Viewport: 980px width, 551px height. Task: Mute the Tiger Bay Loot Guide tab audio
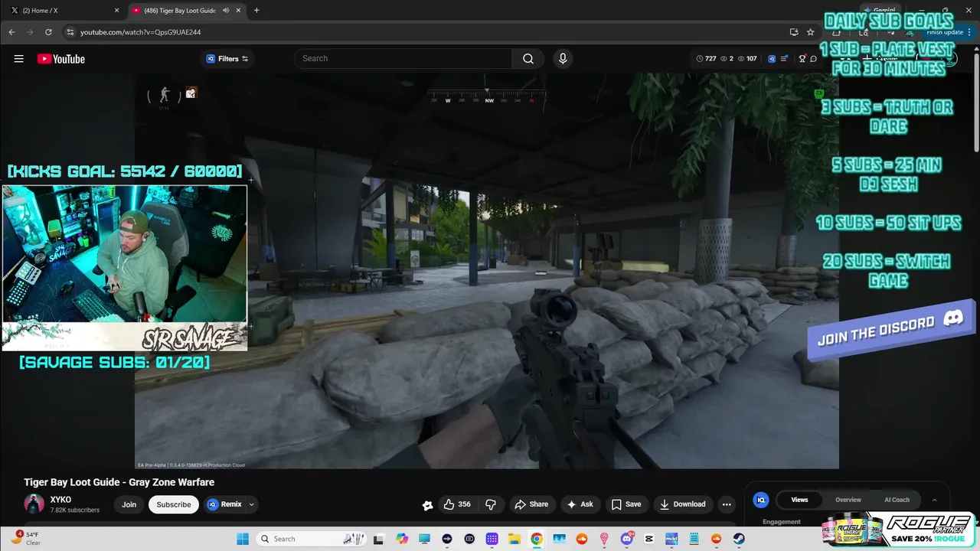[226, 11]
